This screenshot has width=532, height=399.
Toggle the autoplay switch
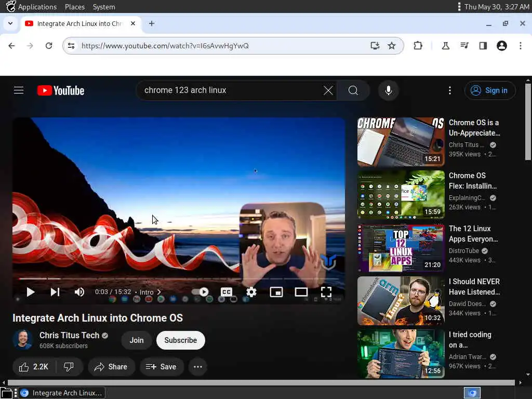tap(200, 292)
